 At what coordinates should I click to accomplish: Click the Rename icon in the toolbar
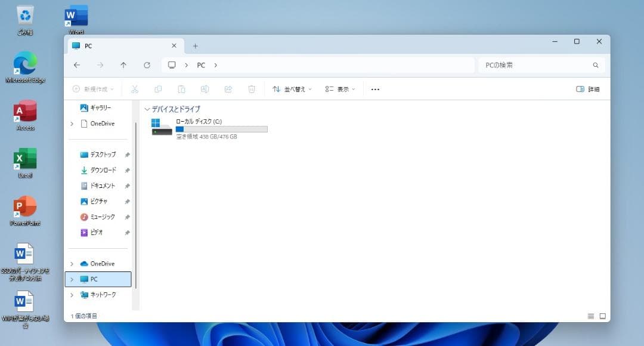pyautogui.click(x=205, y=88)
